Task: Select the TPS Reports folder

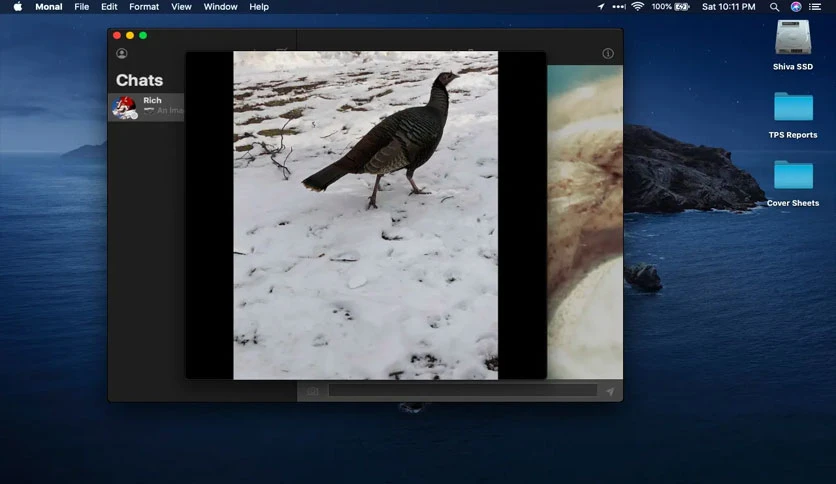Action: click(x=793, y=115)
